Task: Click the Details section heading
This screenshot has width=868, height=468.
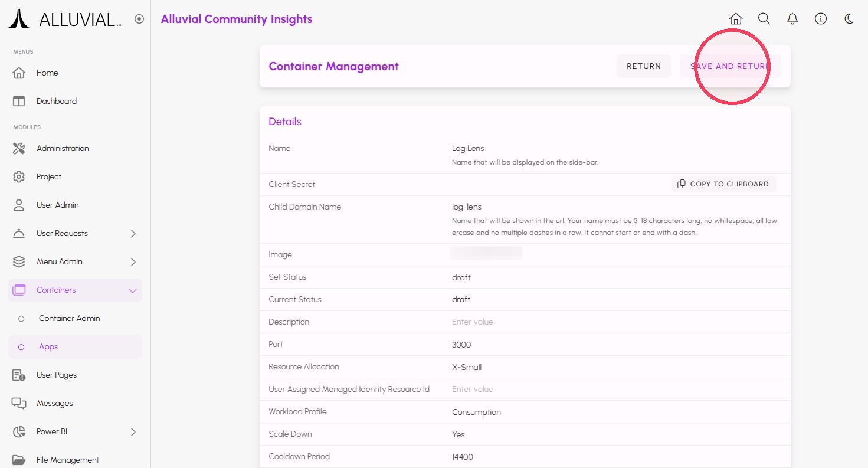Action: pos(285,122)
